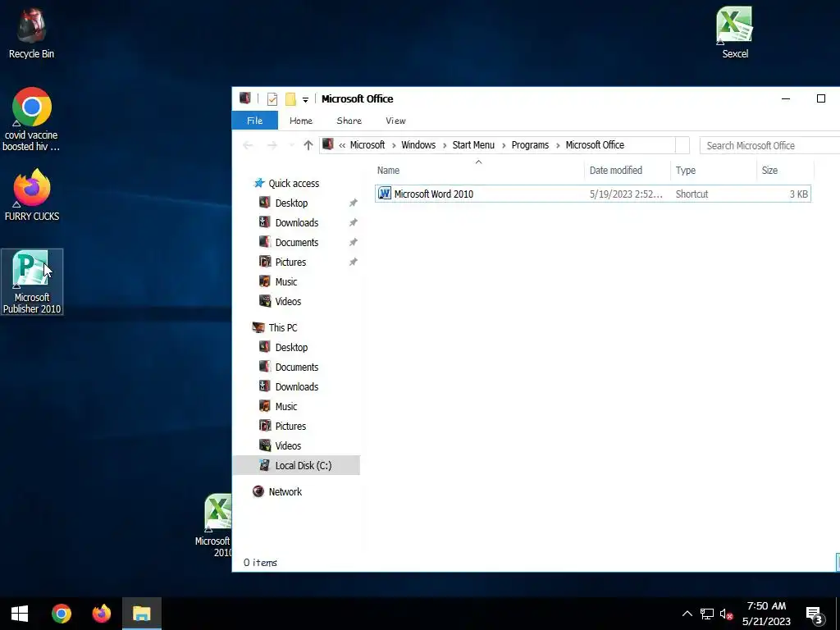Image resolution: width=840 pixels, height=630 pixels.
Task: Open Desktop under Quick access
Action: [x=291, y=203]
